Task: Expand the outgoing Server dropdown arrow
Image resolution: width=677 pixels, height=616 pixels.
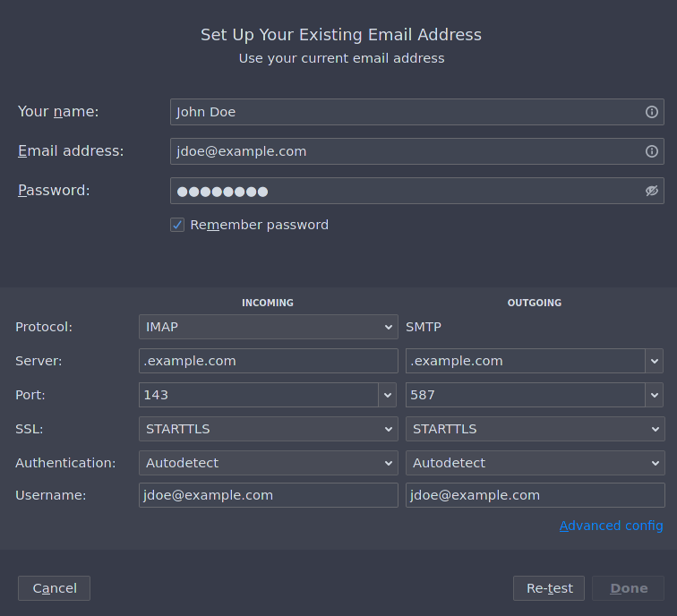Action: [655, 361]
